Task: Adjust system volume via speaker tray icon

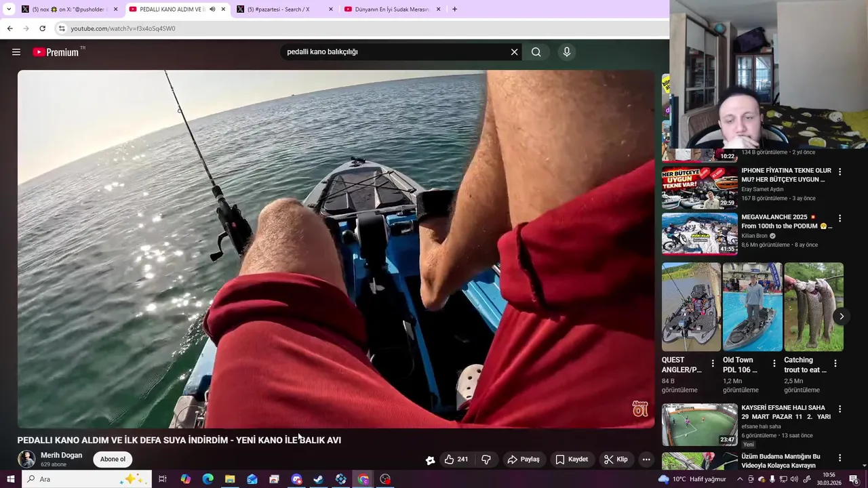Action: coord(795,479)
